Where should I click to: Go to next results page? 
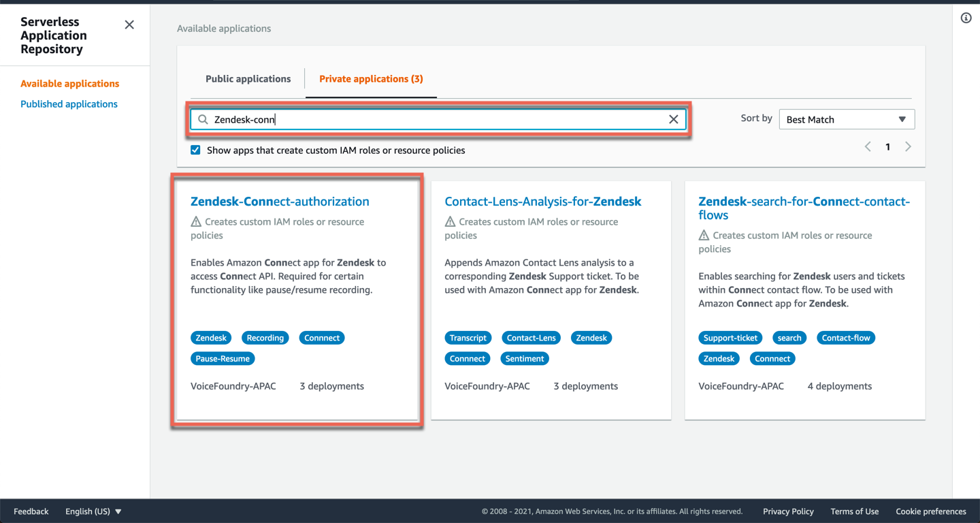pos(908,147)
